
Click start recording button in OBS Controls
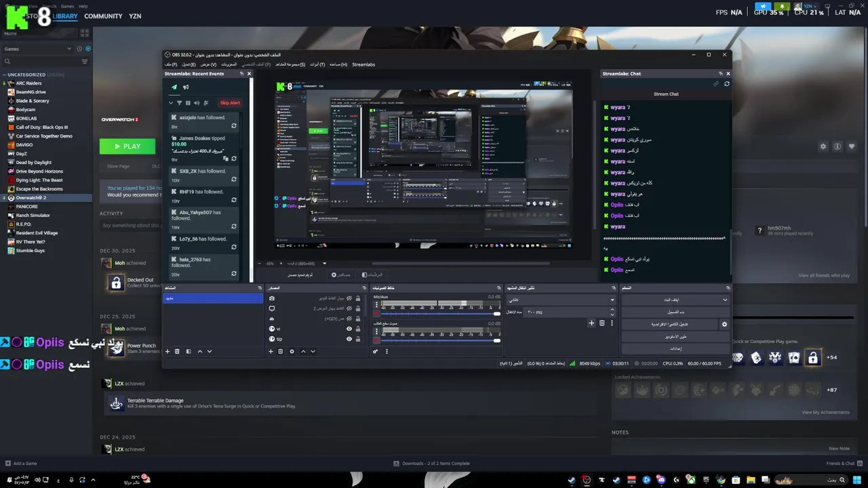tap(676, 312)
